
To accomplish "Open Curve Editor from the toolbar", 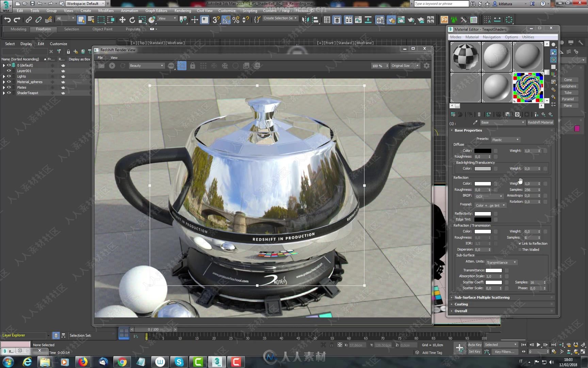I will [x=358, y=20].
